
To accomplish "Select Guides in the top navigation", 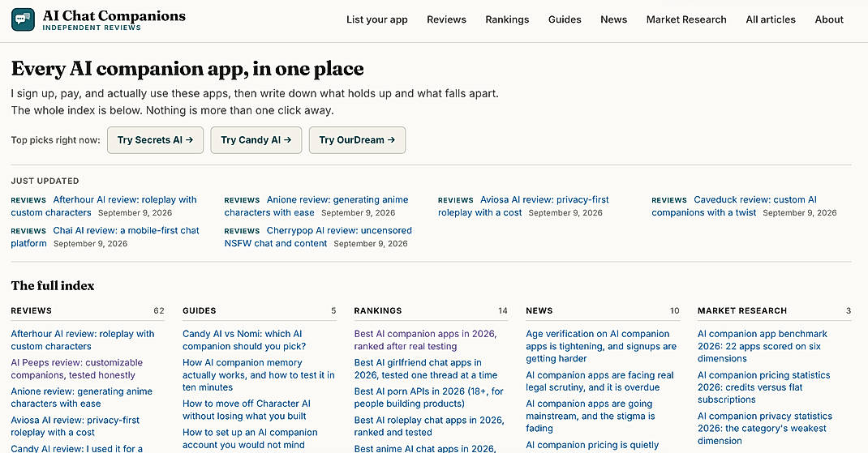I will click(x=565, y=19).
